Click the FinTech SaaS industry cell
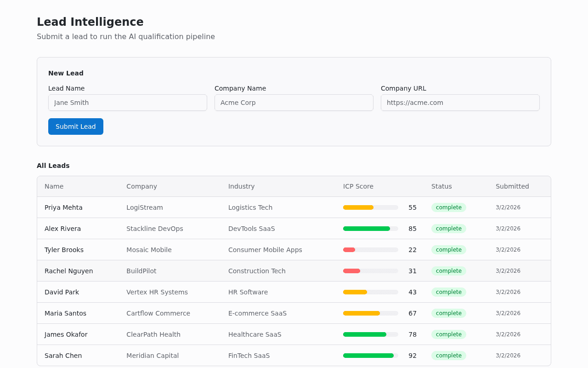This screenshot has width=588, height=368. (x=249, y=355)
